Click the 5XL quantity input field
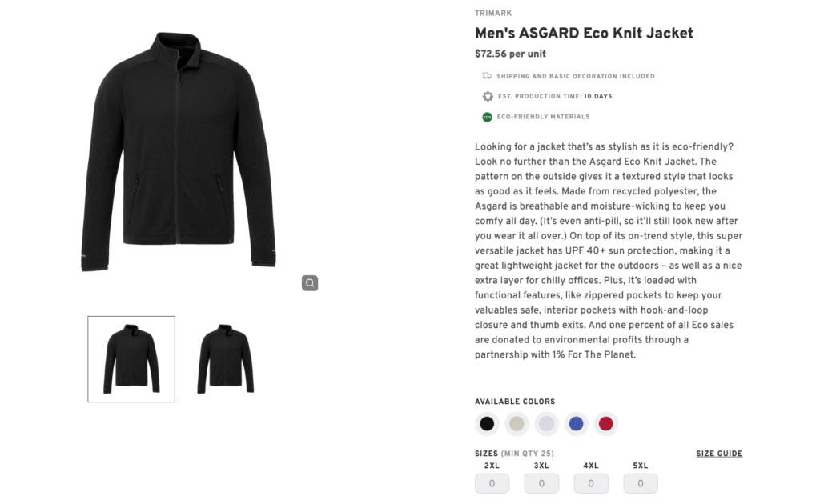This screenshot has width=820, height=504. (x=641, y=483)
